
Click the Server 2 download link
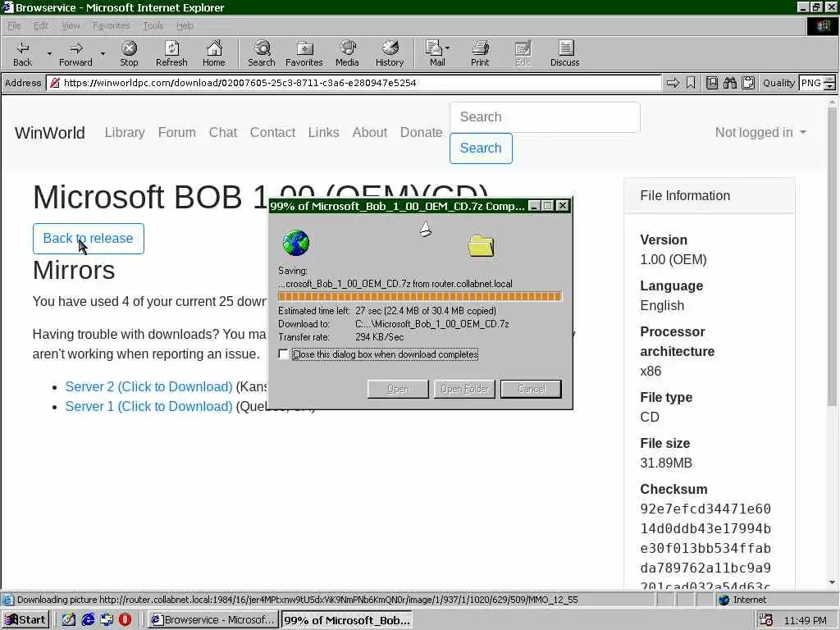tap(148, 387)
